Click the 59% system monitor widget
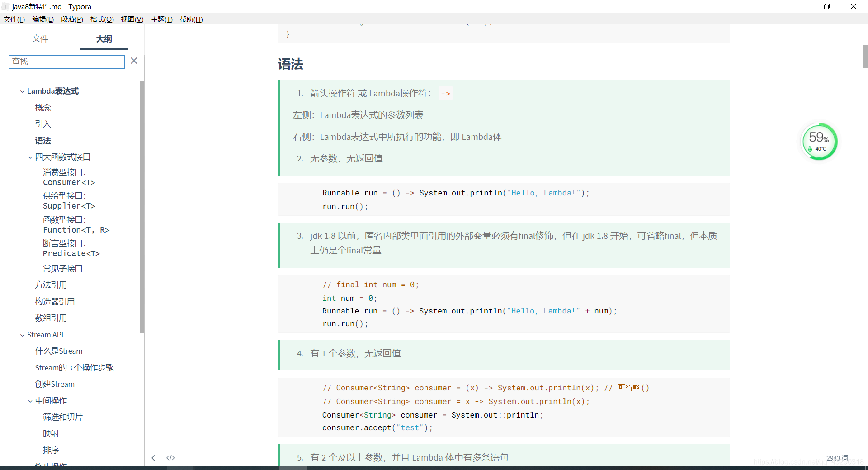 tap(819, 142)
